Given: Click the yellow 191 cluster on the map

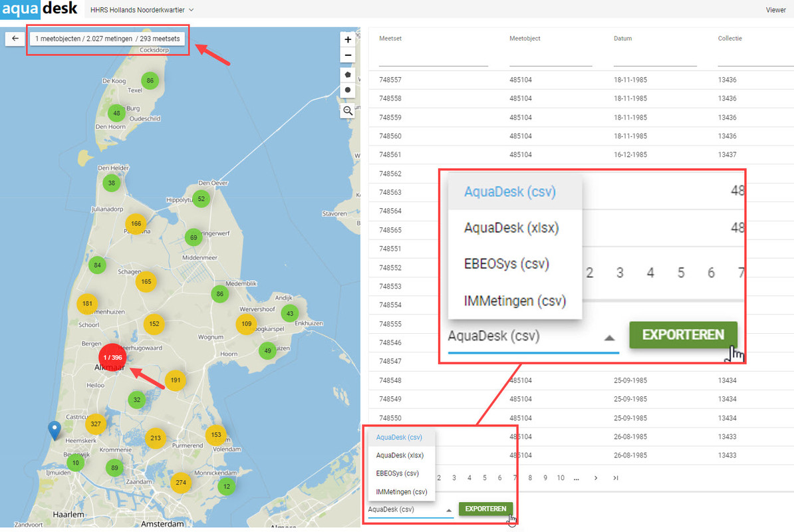Looking at the screenshot, I should point(175,380).
